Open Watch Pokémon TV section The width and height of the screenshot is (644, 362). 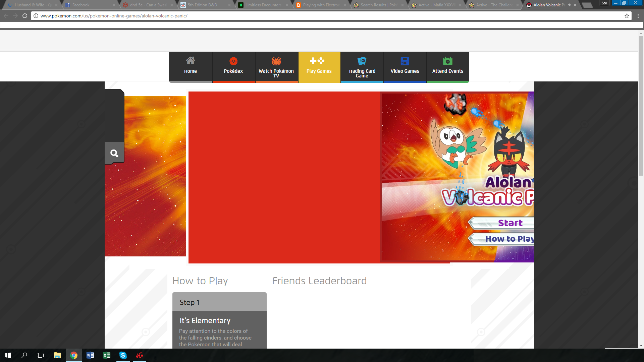(x=276, y=67)
